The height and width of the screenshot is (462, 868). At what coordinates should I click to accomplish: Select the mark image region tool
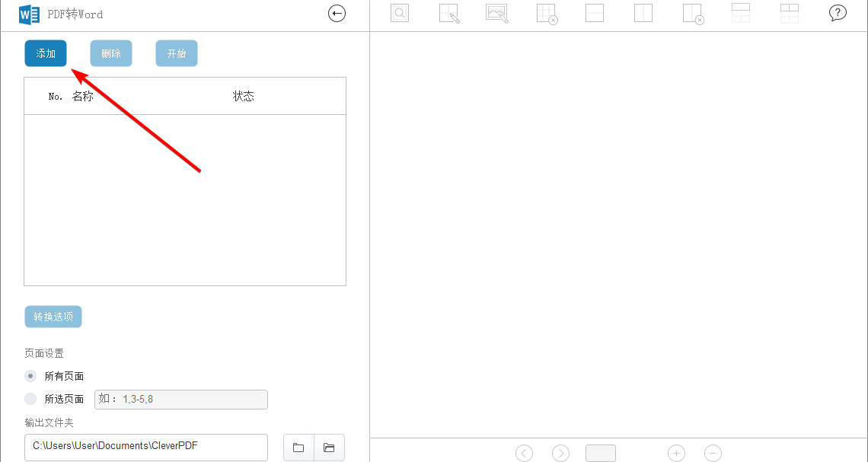pos(497,13)
